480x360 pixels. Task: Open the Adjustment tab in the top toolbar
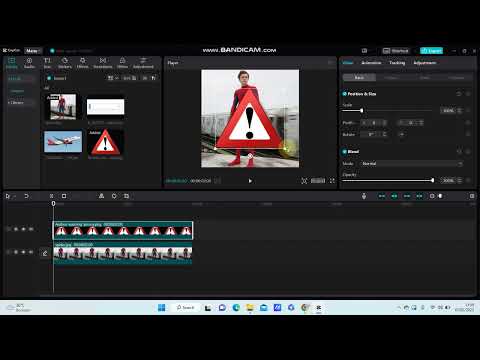tap(143, 63)
